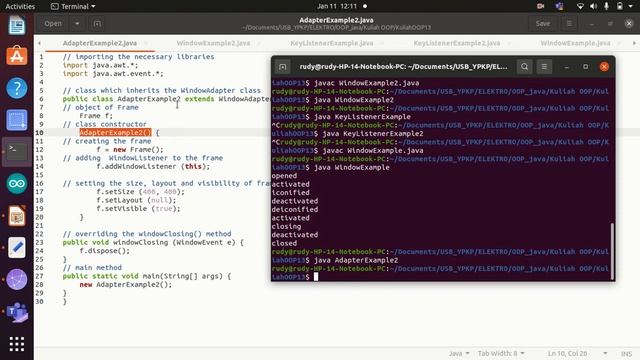
Task: Click the terminal vertical scrollbar
Action: (612, 251)
